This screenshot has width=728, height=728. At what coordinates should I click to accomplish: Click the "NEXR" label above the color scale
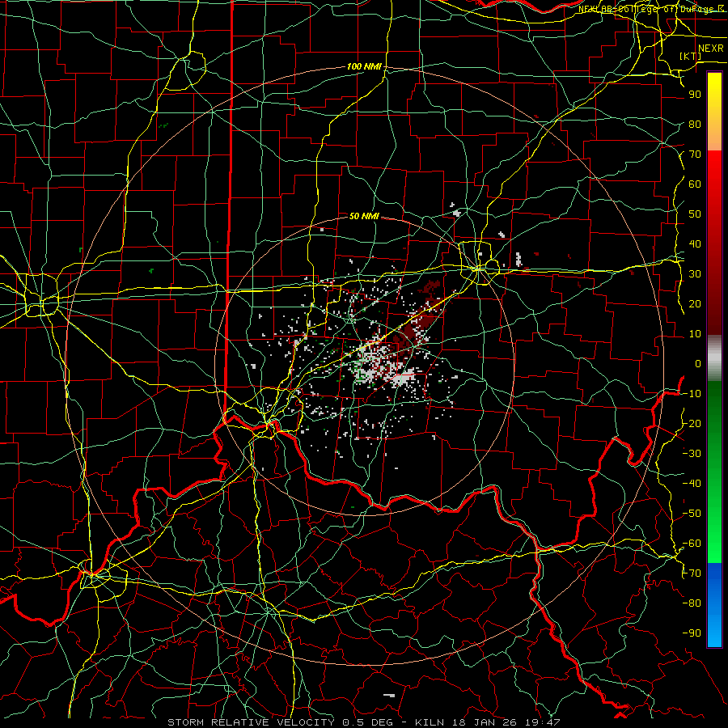[x=711, y=49]
